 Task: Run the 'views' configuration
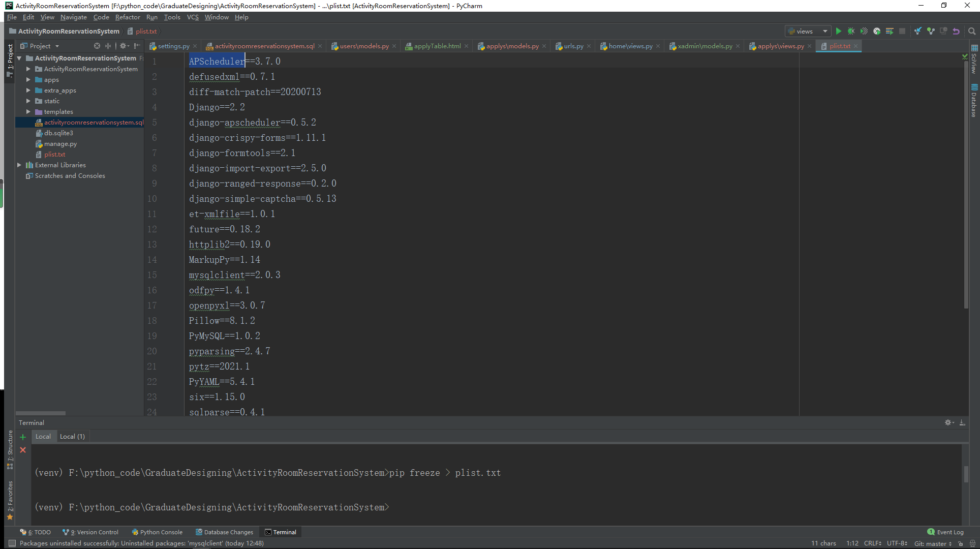[x=839, y=31]
